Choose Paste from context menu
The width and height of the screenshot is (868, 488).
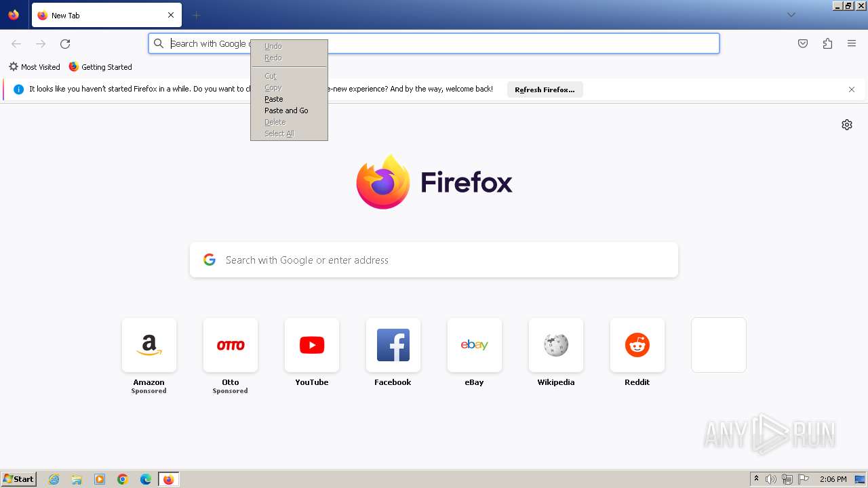coord(289,99)
